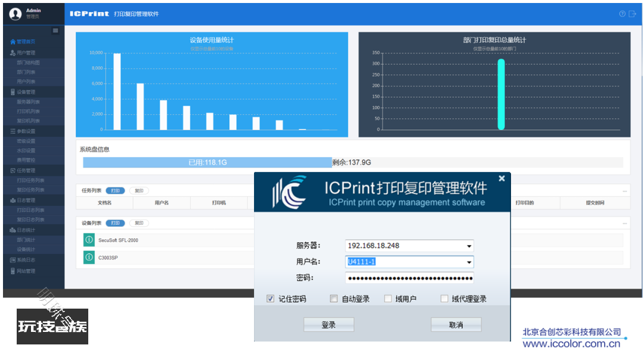Open 设备统计 in the sidebar

pyautogui.click(x=26, y=250)
